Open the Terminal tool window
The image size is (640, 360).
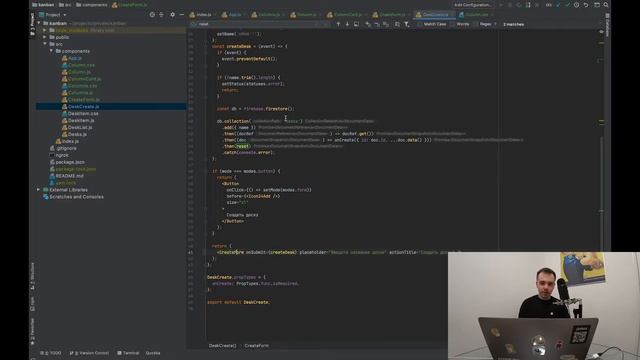coord(128,353)
